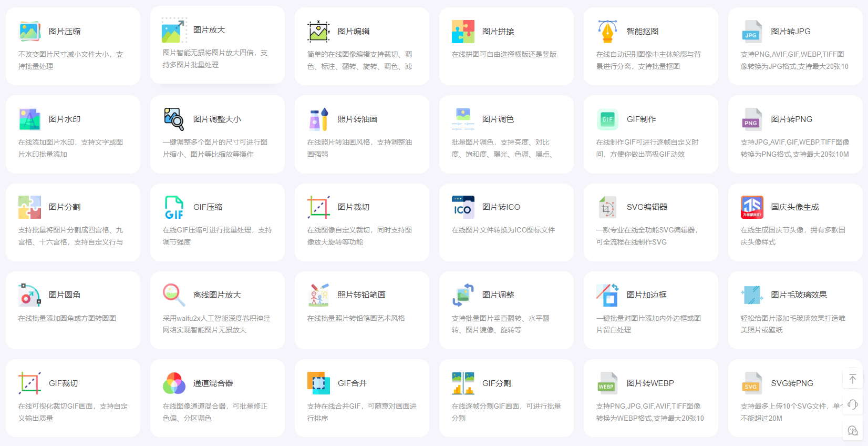Click the 图片水印 description text
This screenshot has height=446, width=868.
(71, 148)
